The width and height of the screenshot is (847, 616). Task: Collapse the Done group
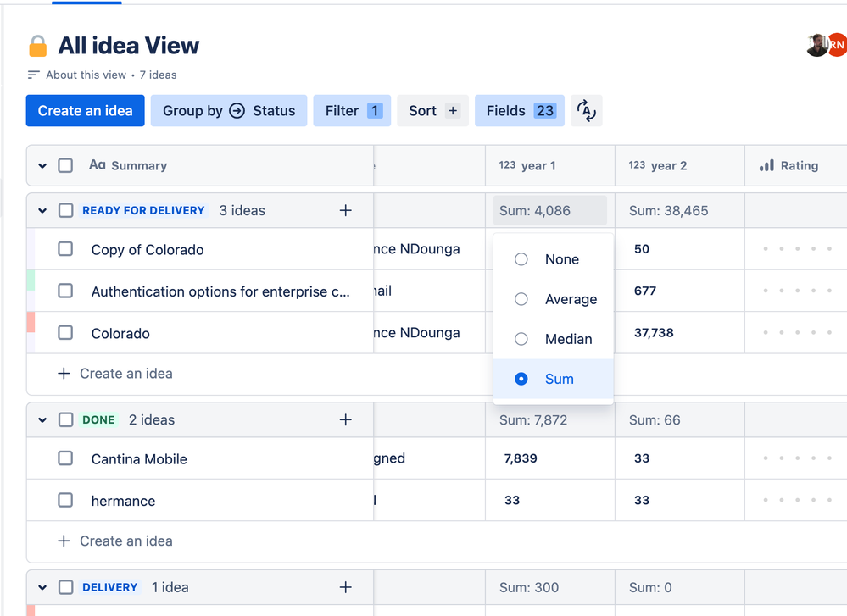[x=42, y=420]
